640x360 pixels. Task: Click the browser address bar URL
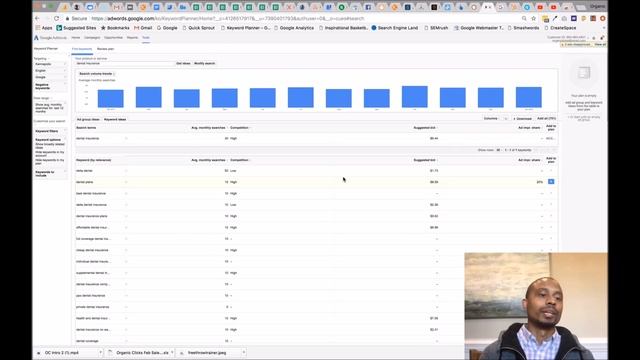click(x=227, y=18)
